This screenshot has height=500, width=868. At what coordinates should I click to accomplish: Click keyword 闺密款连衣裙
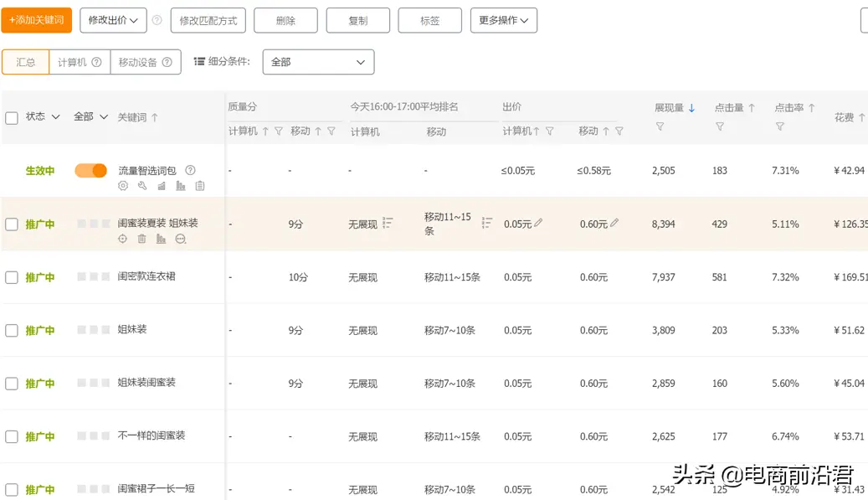tap(146, 276)
